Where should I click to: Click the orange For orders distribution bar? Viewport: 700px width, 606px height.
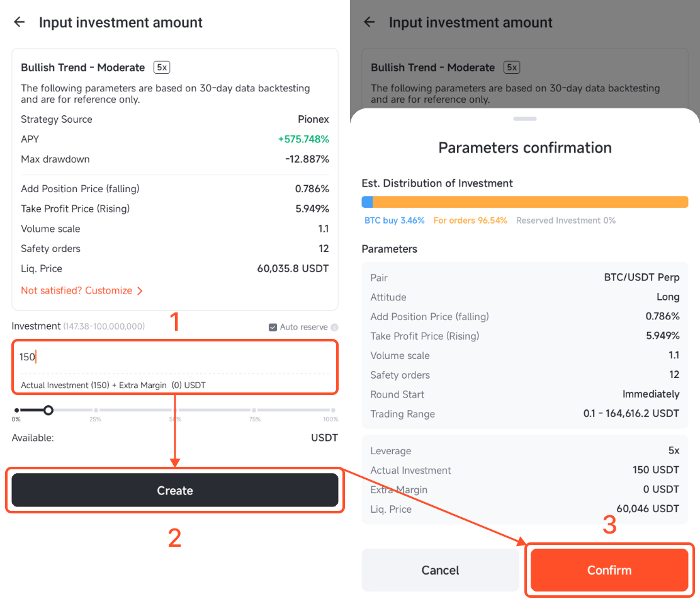(531, 202)
